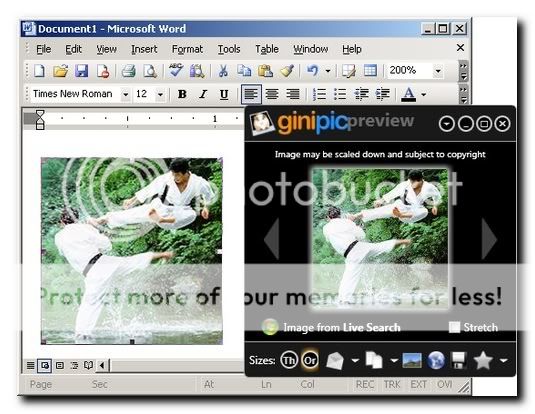Toggle Bold formatting

(x=182, y=94)
